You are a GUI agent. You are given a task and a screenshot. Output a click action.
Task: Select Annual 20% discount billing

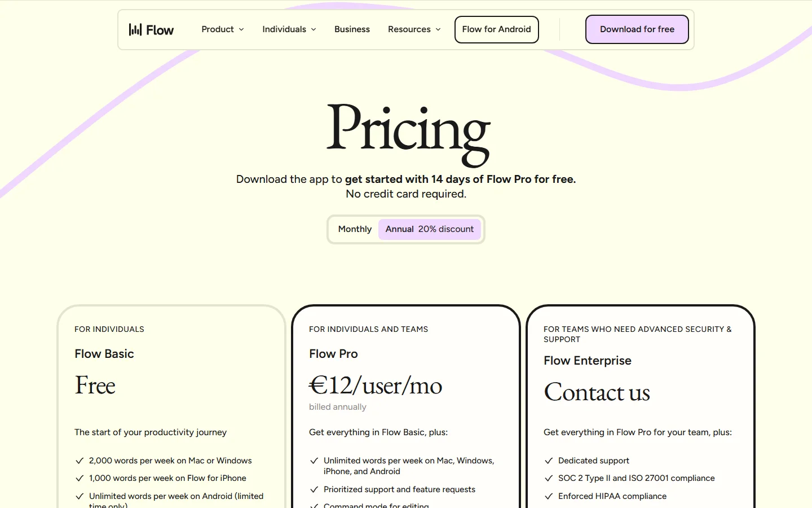[429, 229]
